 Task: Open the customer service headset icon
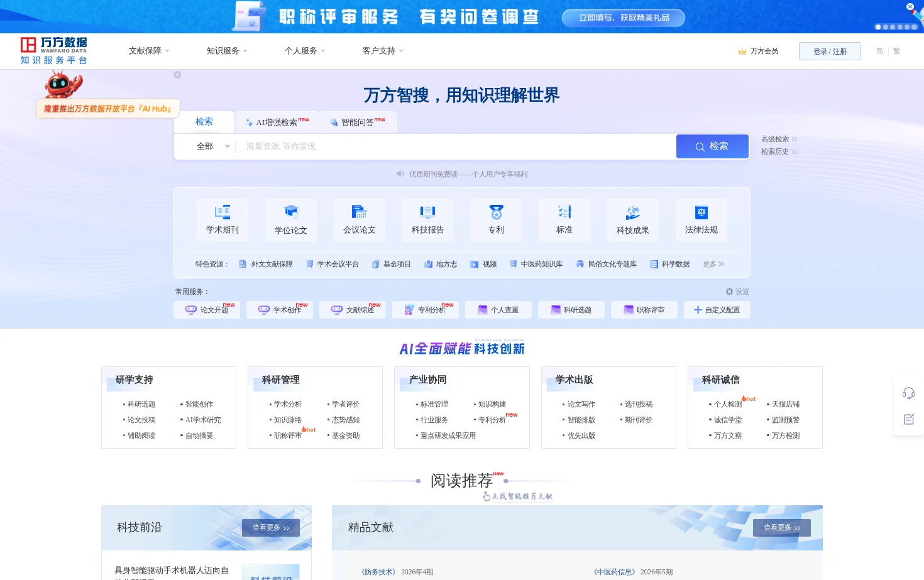[908, 393]
